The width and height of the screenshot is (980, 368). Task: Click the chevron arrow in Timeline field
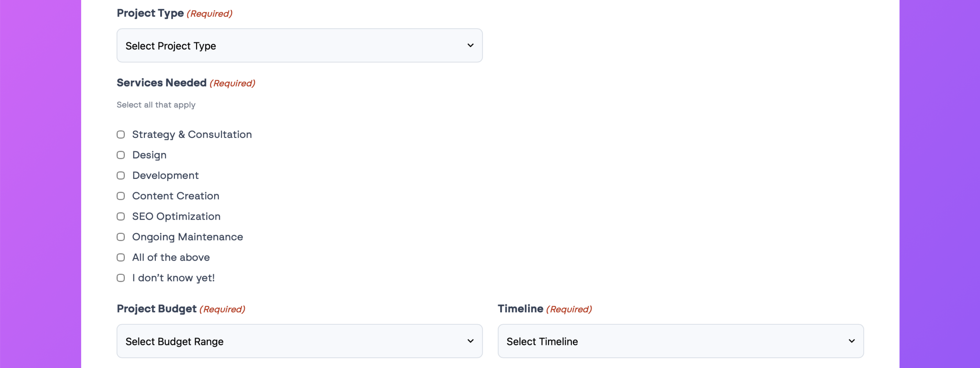[x=852, y=341]
